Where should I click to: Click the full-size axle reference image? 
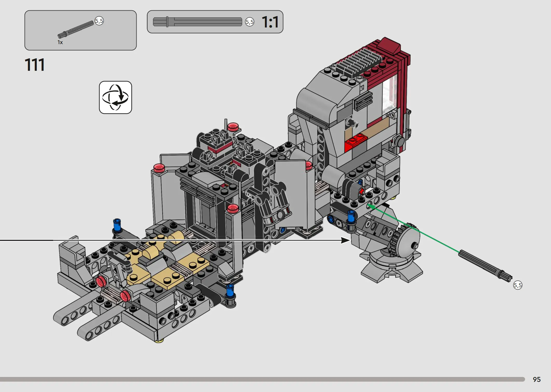pos(197,22)
